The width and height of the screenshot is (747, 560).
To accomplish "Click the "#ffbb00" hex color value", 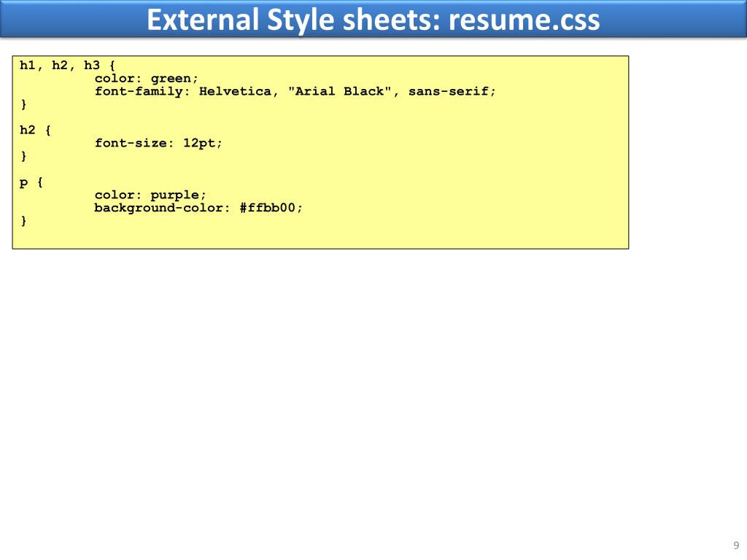I will pyautogui.click(x=267, y=208).
